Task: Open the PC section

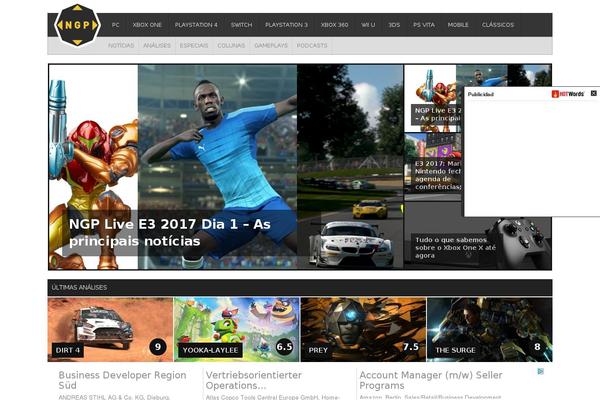Action: tap(116, 25)
